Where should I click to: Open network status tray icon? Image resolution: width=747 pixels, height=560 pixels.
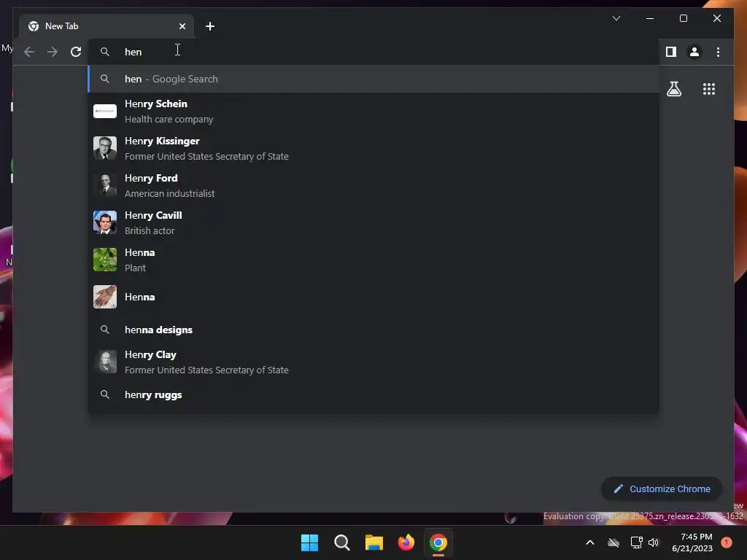(x=636, y=542)
